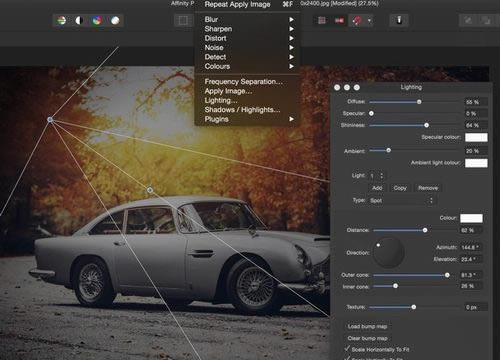Screen dimensions: 500x360
Task: Click the Auto Levels toolbar icon
Action: (x=62, y=21)
